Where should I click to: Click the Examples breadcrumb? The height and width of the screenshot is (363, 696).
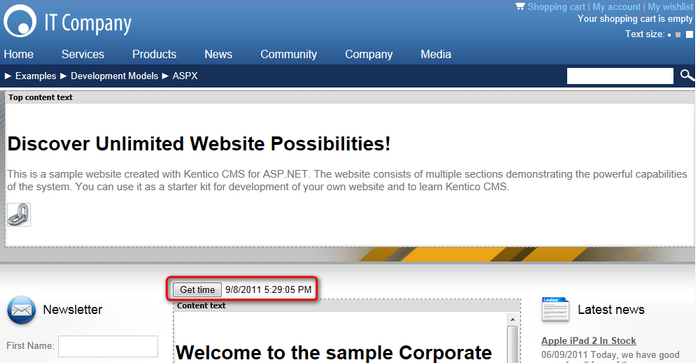point(36,76)
